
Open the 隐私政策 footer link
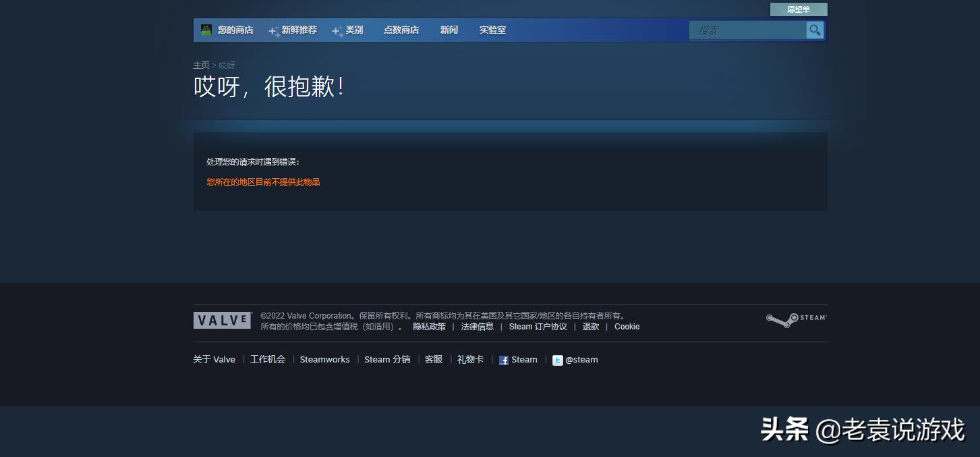(x=429, y=326)
